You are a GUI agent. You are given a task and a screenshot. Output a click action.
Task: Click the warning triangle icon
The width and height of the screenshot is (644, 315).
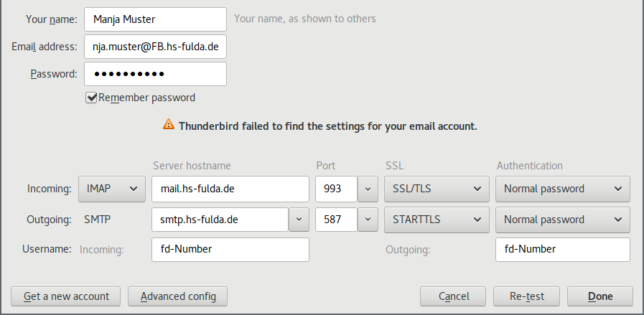pos(168,125)
